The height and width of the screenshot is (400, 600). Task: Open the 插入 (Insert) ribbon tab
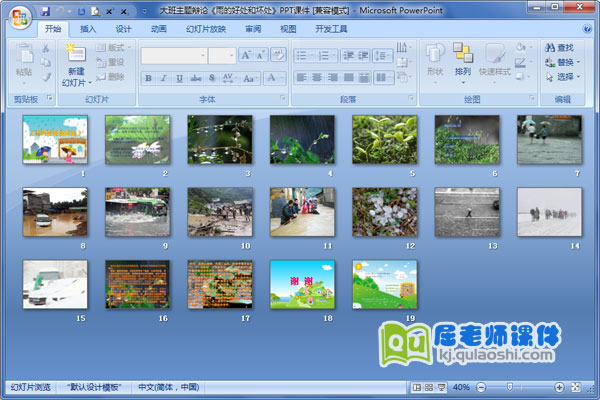coord(88,29)
